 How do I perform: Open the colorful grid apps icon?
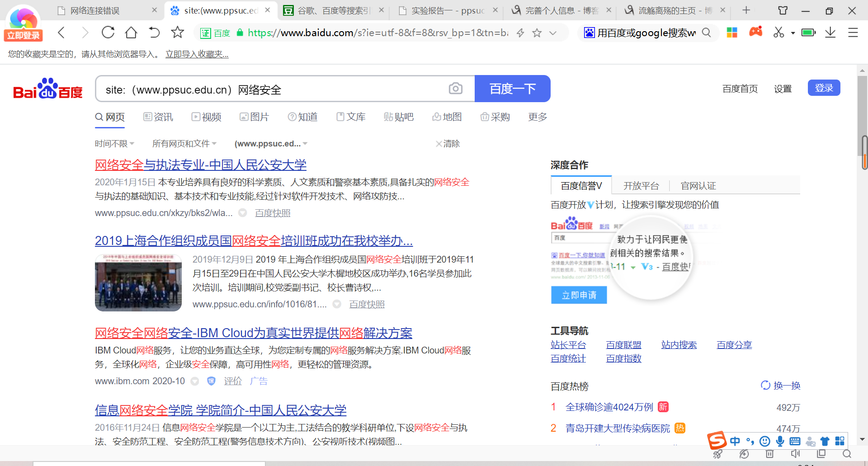click(x=732, y=33)
